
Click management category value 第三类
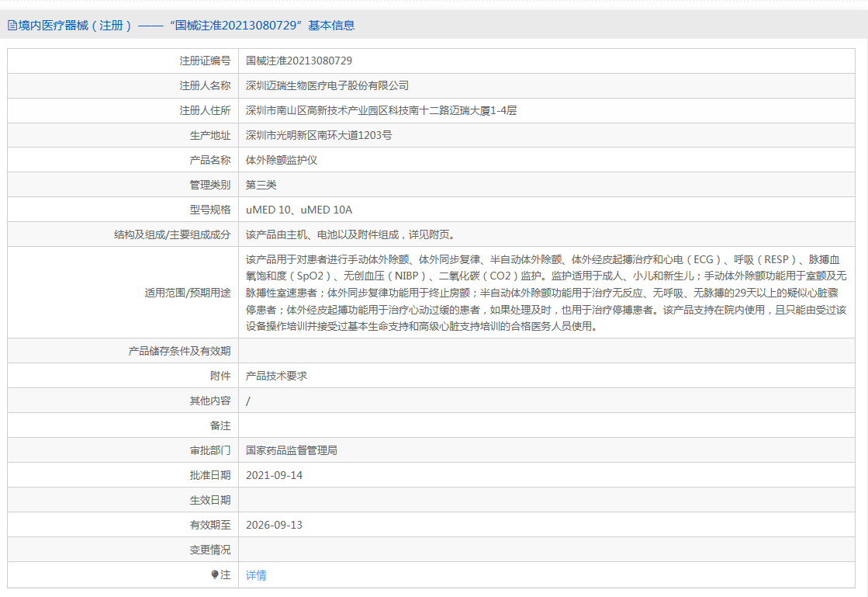(261, 185)
